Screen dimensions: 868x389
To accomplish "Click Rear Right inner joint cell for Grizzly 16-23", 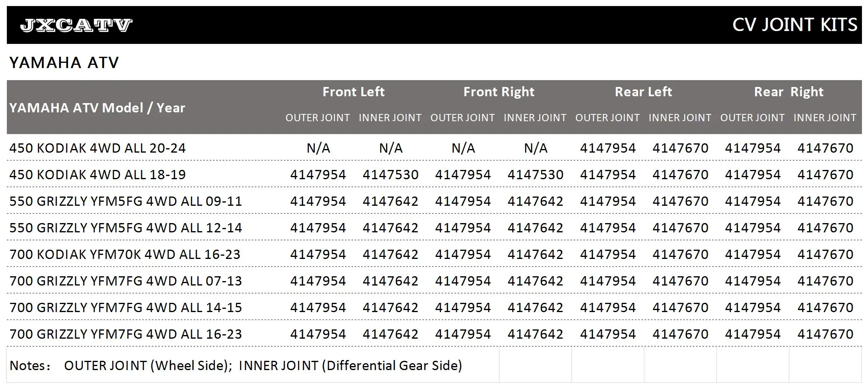I will [825, 334].
